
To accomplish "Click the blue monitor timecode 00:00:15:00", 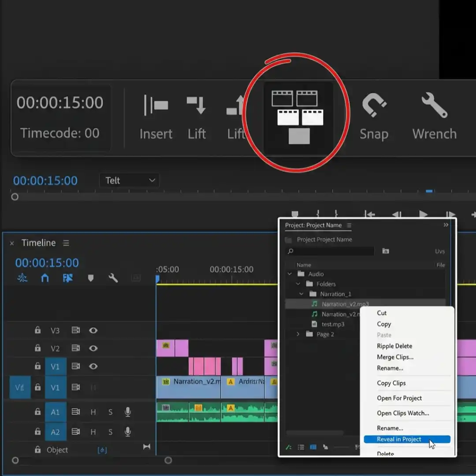I will 45,181.
